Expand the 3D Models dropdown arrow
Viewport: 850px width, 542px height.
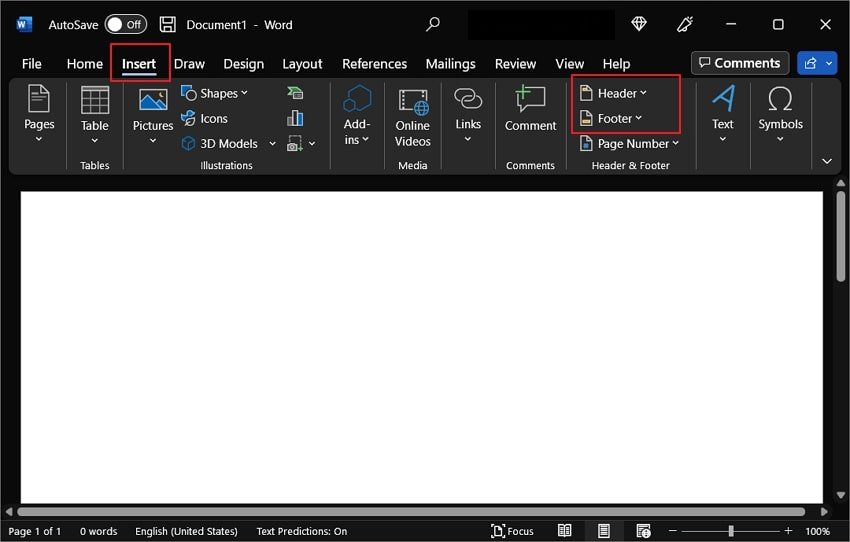click(x=273, y=144)
